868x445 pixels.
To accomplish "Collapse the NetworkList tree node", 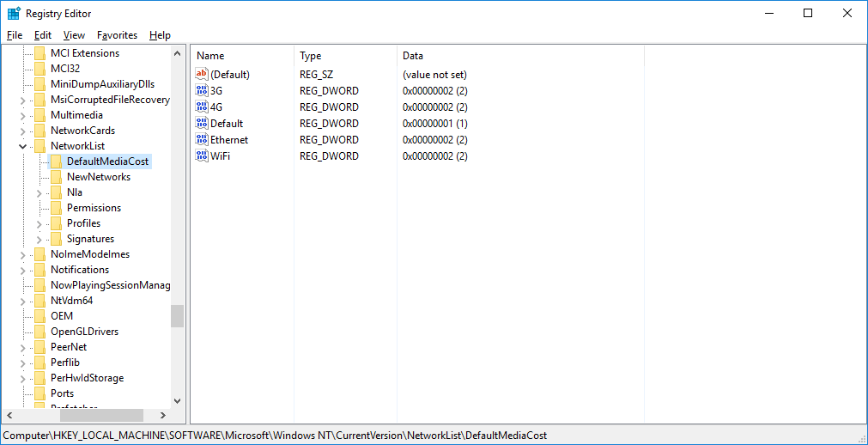I will [x=23, y=147].
